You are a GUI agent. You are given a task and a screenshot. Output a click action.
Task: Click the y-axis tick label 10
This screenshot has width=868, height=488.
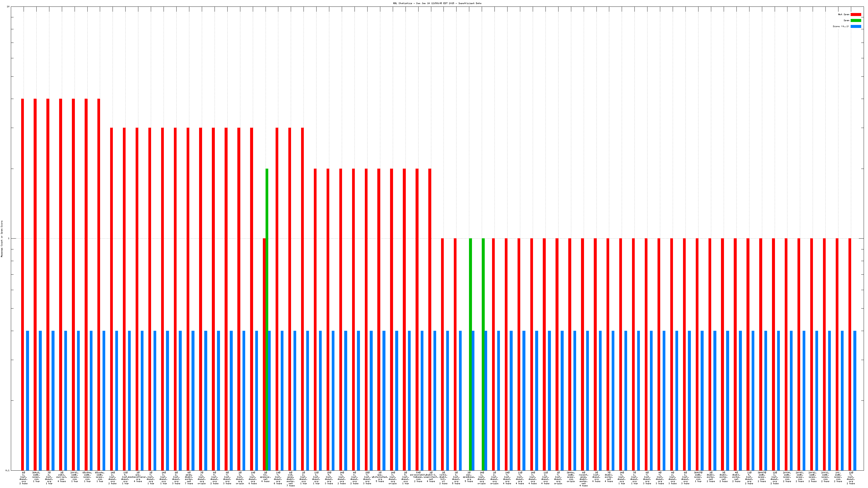click(8, 7)
